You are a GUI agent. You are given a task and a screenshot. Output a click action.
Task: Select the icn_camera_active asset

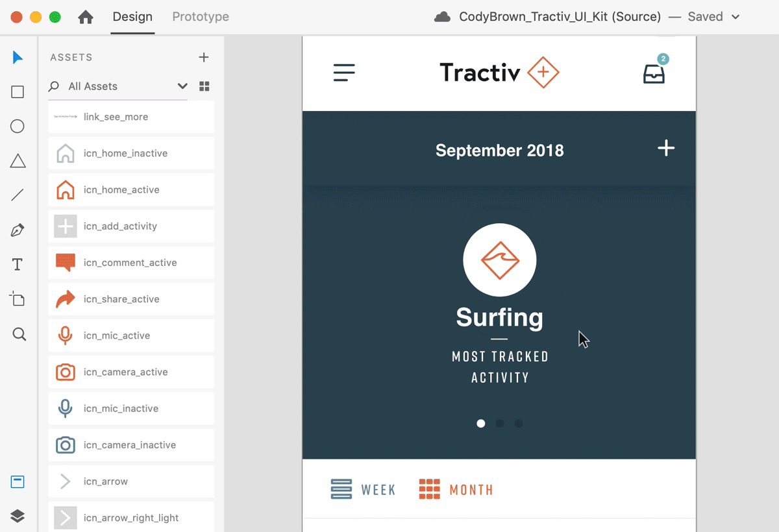click(x=131, y=372)
